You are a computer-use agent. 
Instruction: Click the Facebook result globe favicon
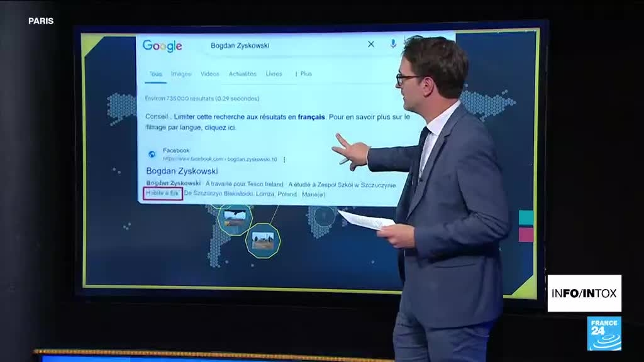[152, 155]
